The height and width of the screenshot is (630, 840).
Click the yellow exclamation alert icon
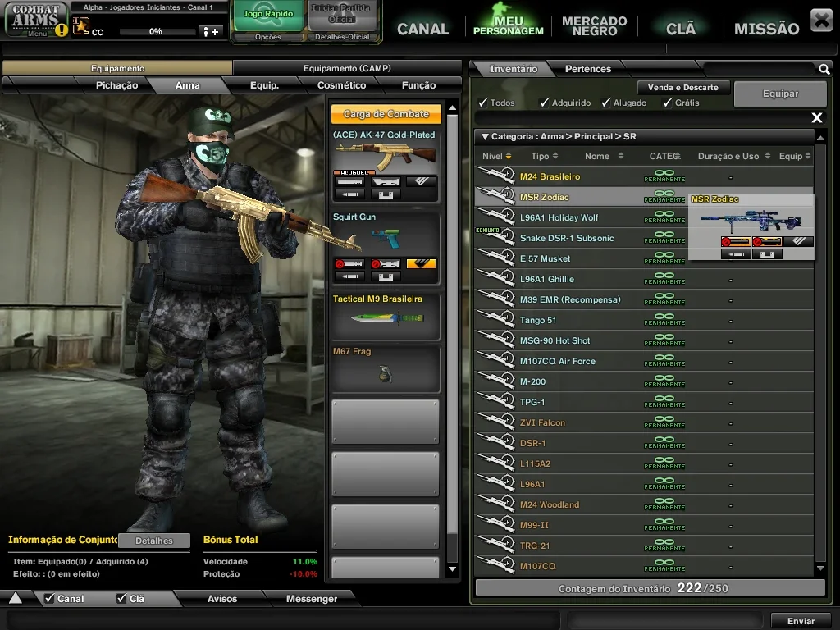62,30
